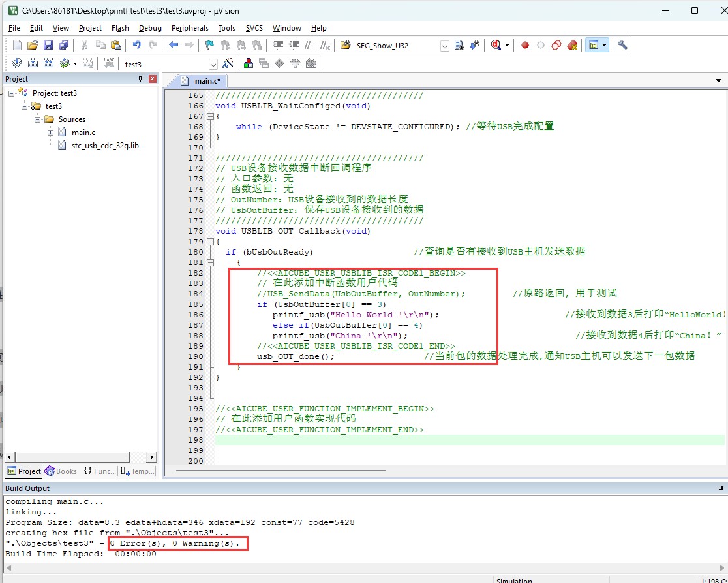Collapse the Sources folder in project tree
The image size is (728, 583).
click(38, 119)
